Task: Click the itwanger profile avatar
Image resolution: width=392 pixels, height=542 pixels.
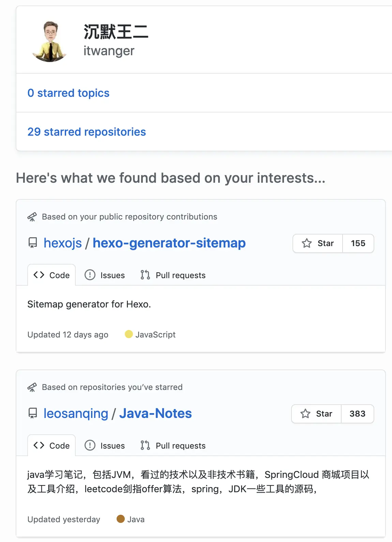Action: tap(50, 41)
